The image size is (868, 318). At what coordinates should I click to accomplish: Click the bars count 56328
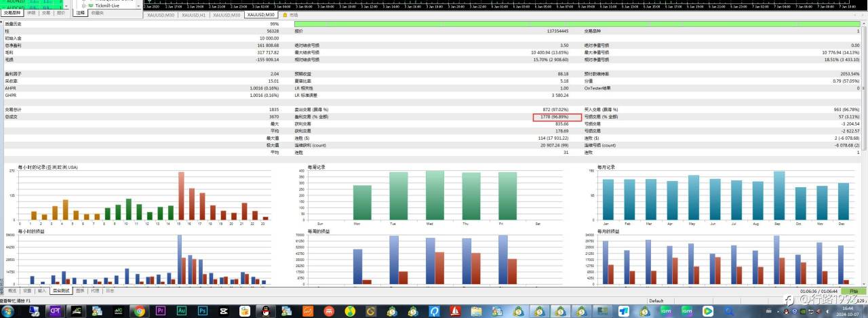272,31
